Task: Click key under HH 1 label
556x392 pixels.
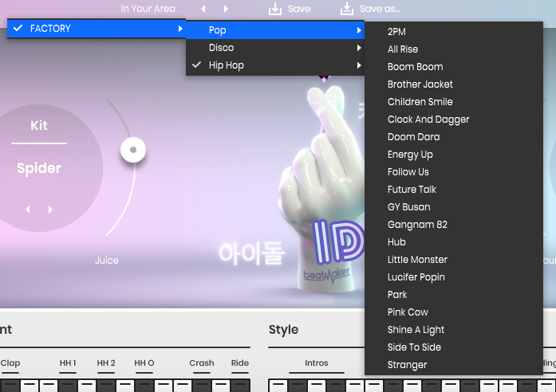Action: [68, 386]
